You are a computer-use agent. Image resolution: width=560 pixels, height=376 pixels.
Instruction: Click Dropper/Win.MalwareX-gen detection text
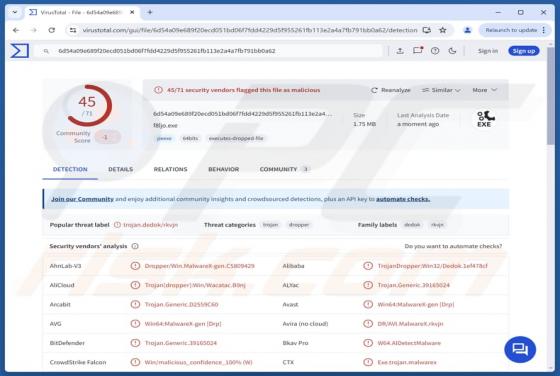coord(199,266)
